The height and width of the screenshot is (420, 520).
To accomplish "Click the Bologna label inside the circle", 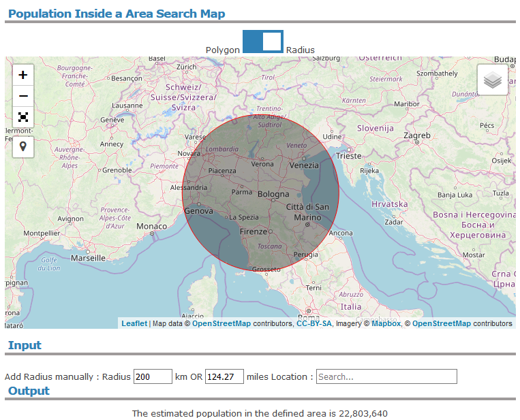I will (274, 195).
